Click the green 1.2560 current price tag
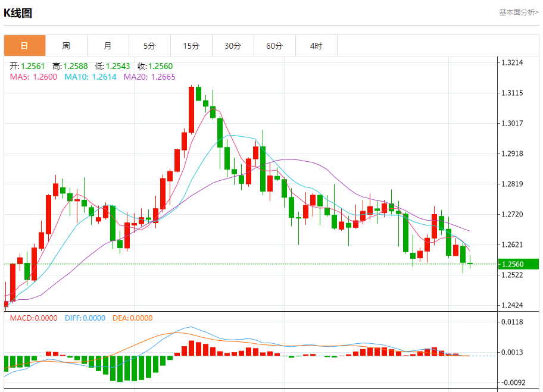Viewport: 543px width, 392px height. point(519,264)
